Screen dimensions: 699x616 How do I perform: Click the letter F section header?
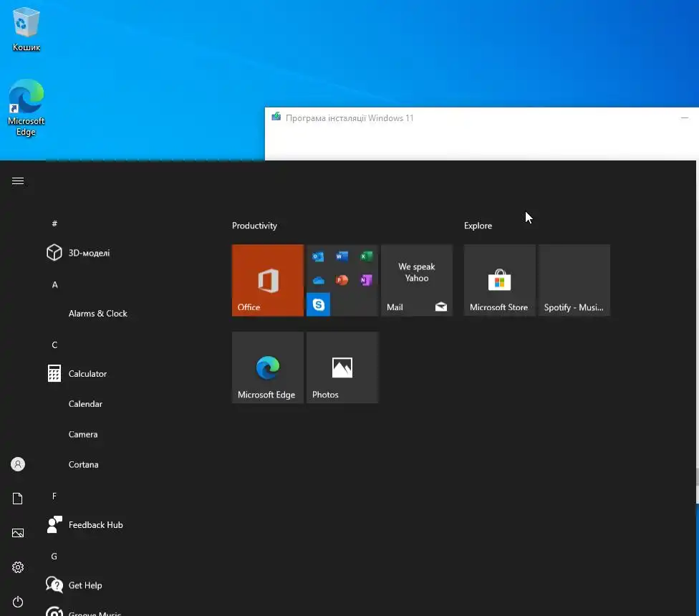(54, 496)
